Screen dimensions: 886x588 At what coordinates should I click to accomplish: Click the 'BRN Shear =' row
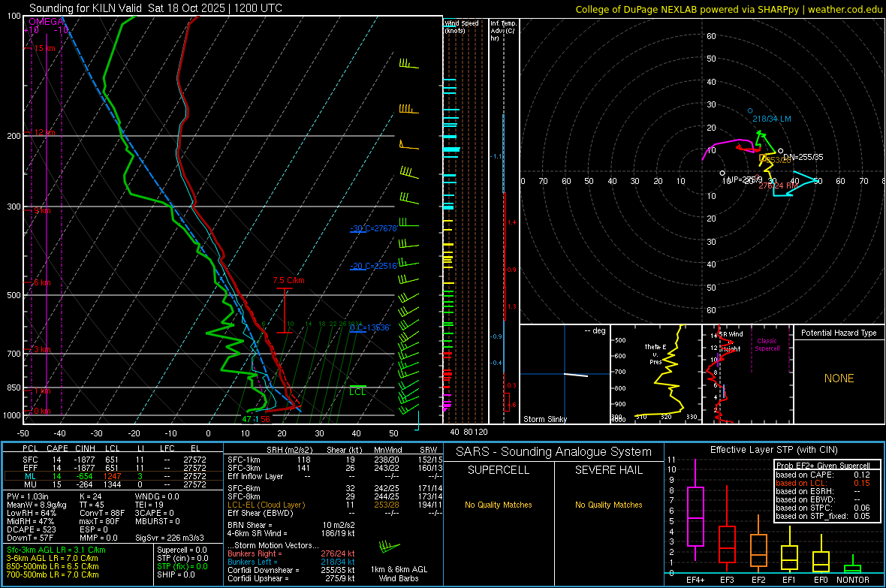click(x=291, y=525)
